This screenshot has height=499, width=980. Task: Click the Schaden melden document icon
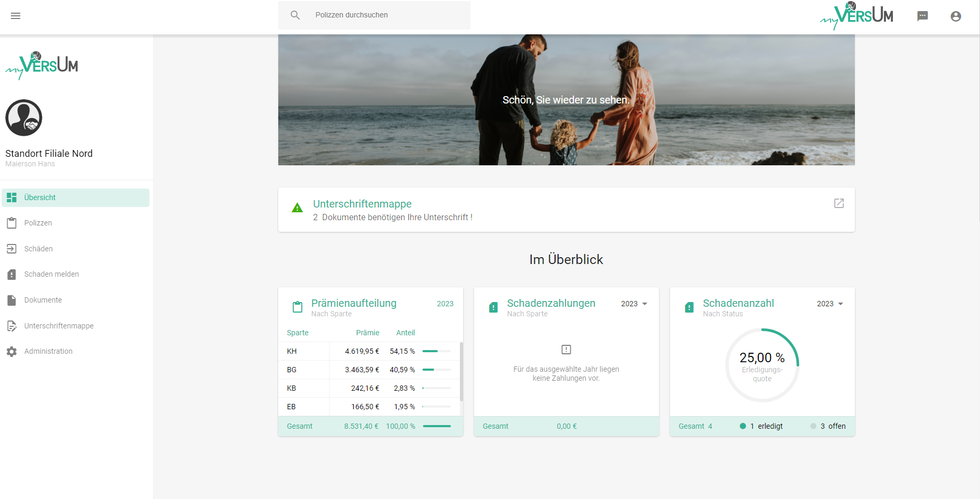click(x=12, y=275)
